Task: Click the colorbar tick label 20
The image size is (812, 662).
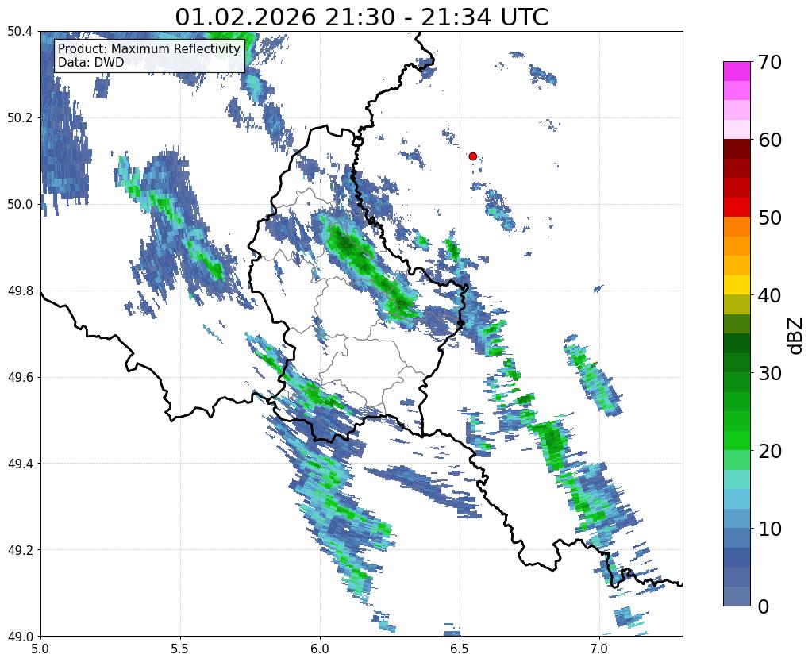Action: pos(769,451)
